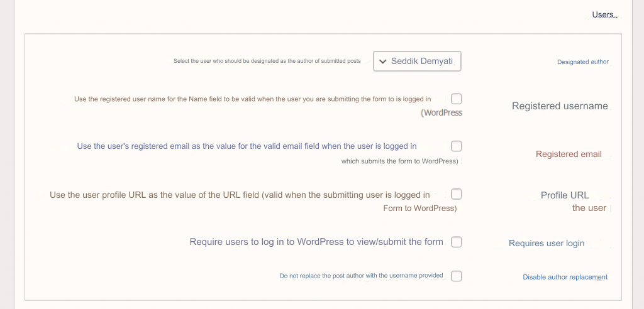Click 'Use the registered user name' description
Image resolution: width=644 pixels, height=309 pixels.
point(268,106)
